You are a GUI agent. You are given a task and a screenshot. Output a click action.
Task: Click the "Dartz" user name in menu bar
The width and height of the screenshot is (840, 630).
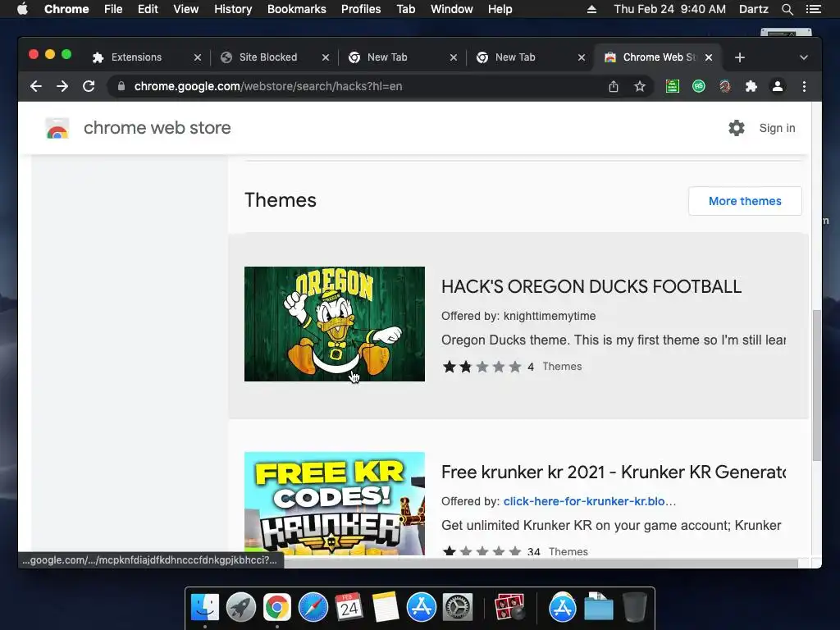[x=753, y=9]
